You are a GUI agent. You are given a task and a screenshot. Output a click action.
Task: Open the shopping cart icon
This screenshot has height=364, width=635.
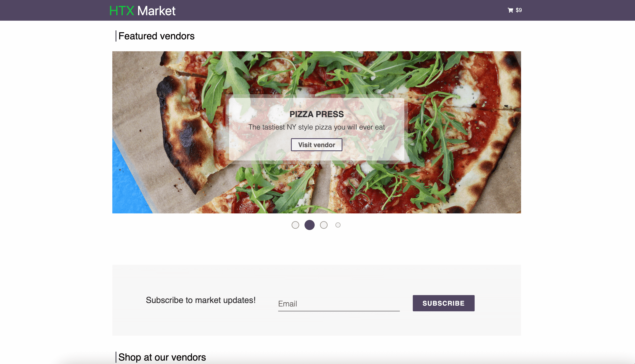[510, 10]
